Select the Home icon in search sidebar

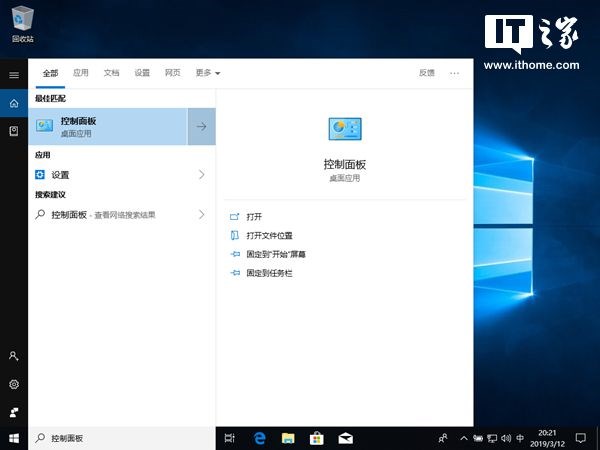pyautogui.click(x=14, y=103)
